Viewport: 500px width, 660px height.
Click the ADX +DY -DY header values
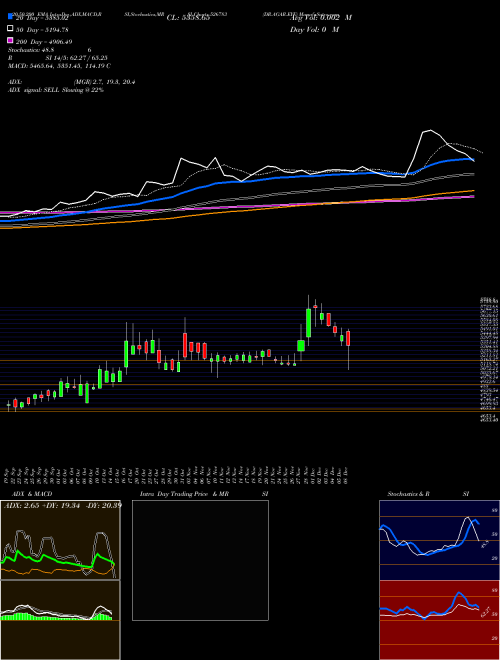[x=63, y=505]
